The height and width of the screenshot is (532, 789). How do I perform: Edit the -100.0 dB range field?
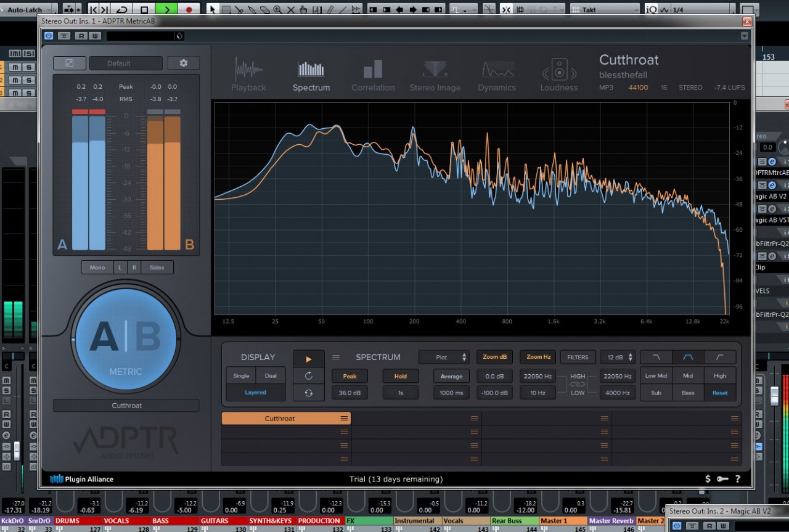pyautogui.click(x=495, y=393)
